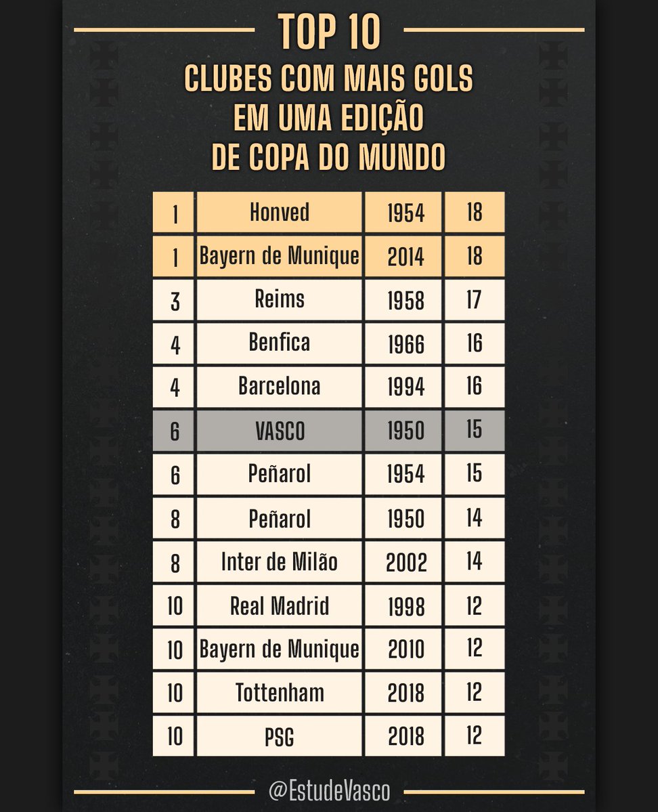Click the Reims club name cell

tap(279, 299)
